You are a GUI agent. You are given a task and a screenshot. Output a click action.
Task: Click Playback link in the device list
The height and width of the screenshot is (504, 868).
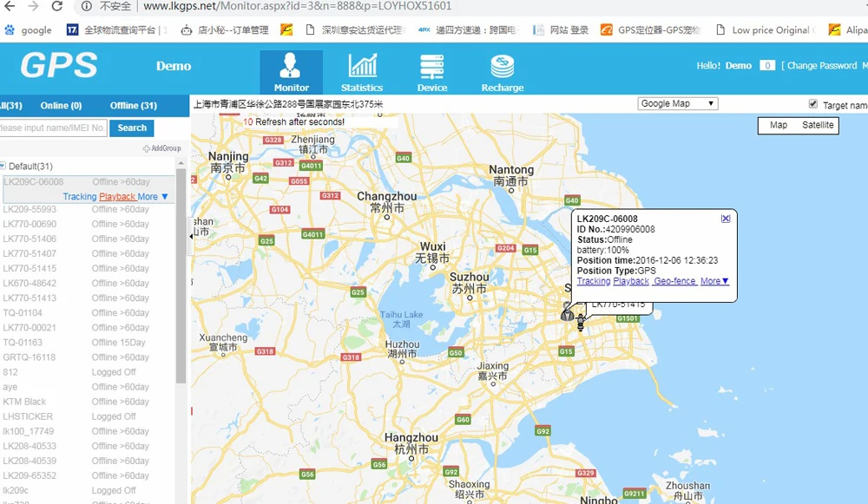[117, 196]
